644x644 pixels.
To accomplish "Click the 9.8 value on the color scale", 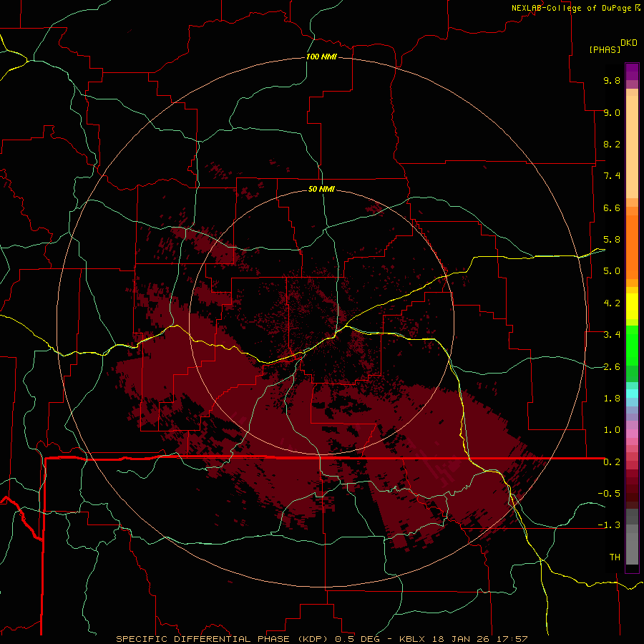I will 612,80.
